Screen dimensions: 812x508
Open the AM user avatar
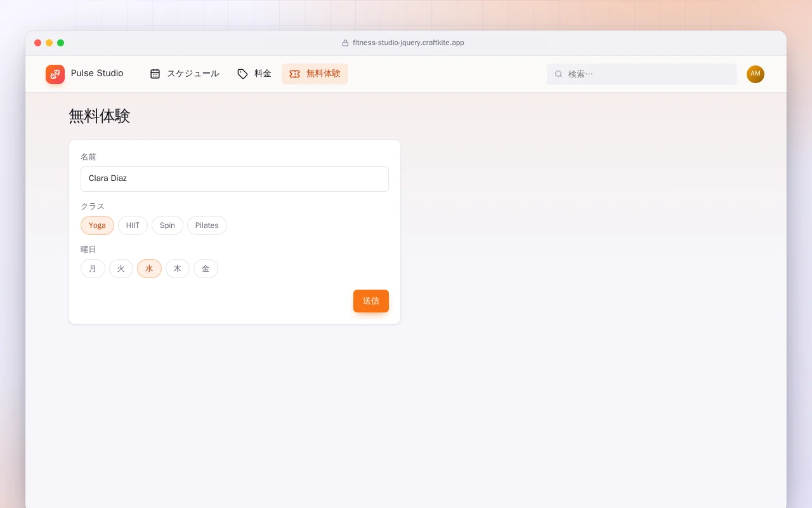coord(756,74)
